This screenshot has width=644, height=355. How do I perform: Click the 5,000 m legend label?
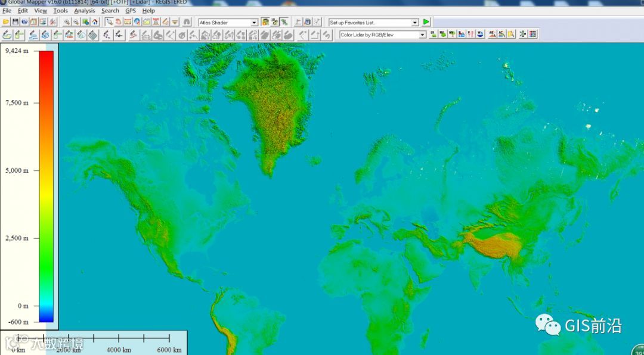tap(17, 170)
